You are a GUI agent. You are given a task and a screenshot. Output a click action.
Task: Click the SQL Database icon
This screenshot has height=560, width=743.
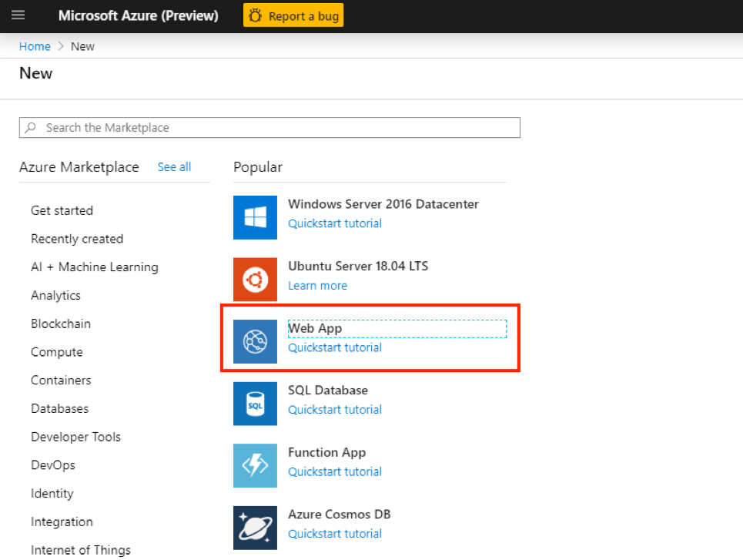tap(255, 403)
